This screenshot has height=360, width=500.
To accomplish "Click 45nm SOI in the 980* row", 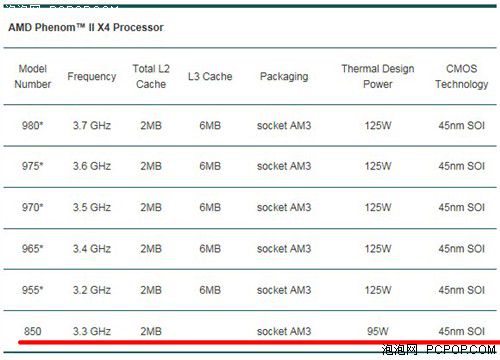I will 462,126.
